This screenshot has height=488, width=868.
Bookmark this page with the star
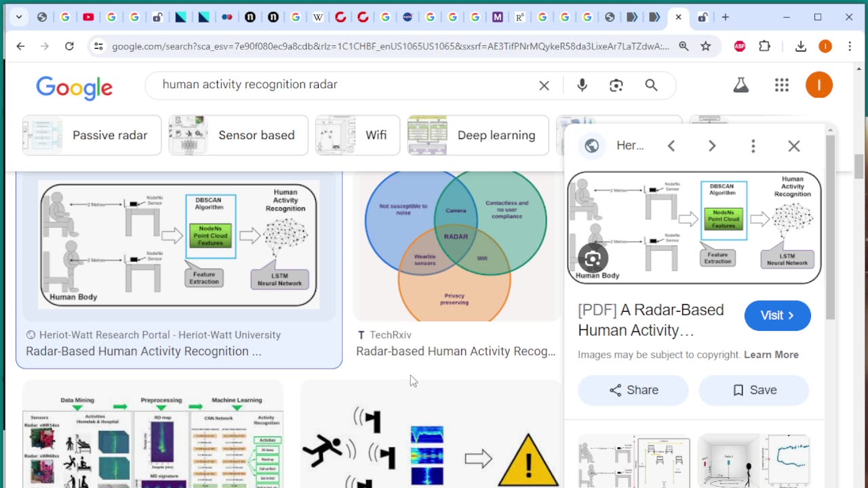[x=706, y=46]
